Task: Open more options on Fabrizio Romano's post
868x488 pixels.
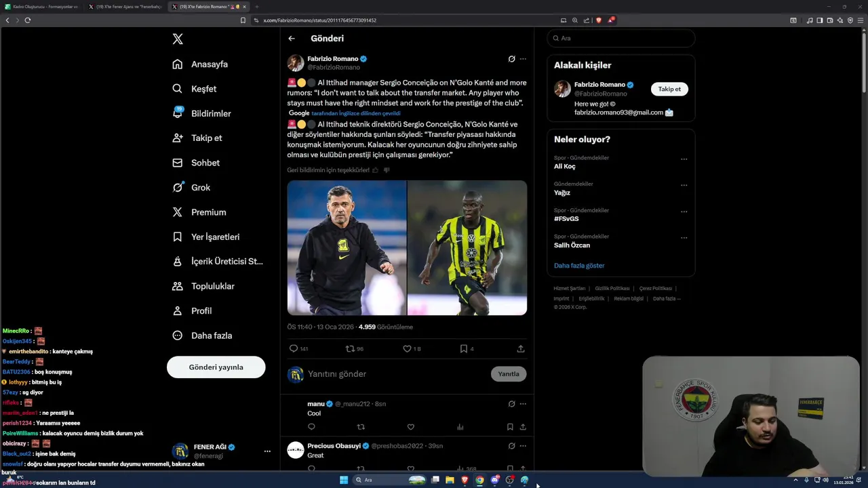Action: [x=523, y=59]
